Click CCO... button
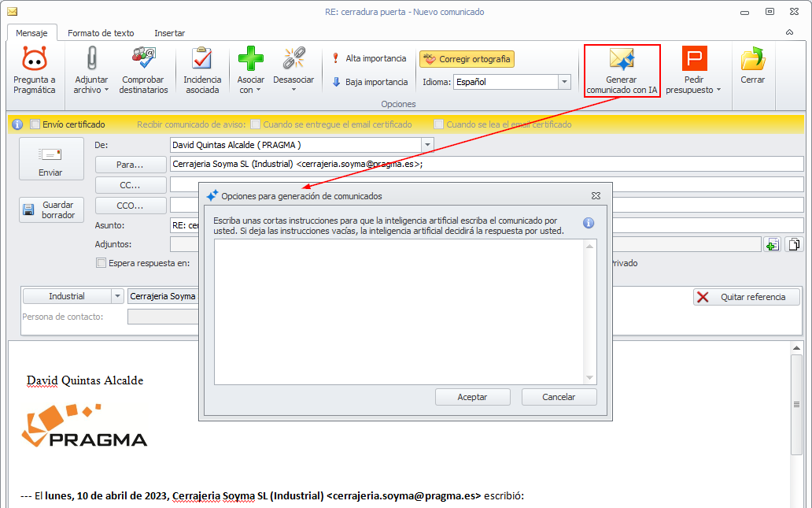Viewport: 812px width, 508px height. (x=131, y=206)
